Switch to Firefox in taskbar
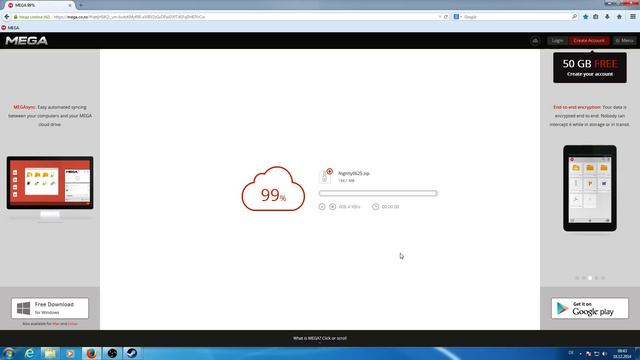The height and width of the screenshot is (360, 640). 91,353
